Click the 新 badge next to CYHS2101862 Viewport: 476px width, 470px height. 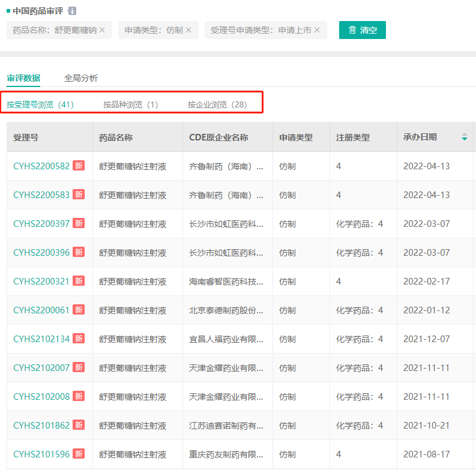(79, 426)
